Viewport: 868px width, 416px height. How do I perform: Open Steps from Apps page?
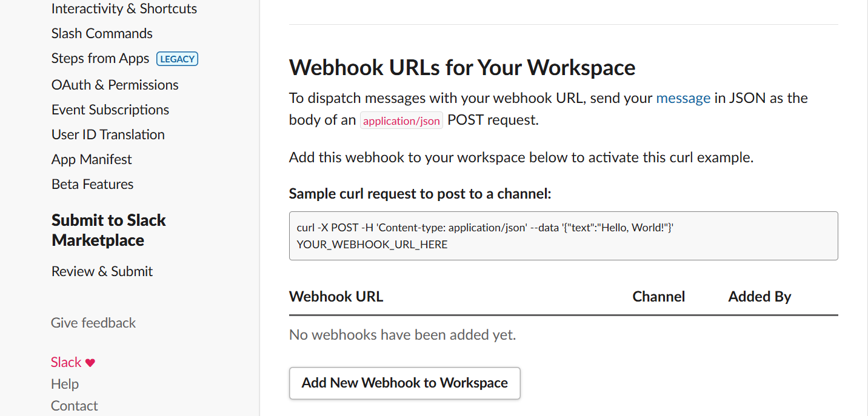click(x=100, y=59)
